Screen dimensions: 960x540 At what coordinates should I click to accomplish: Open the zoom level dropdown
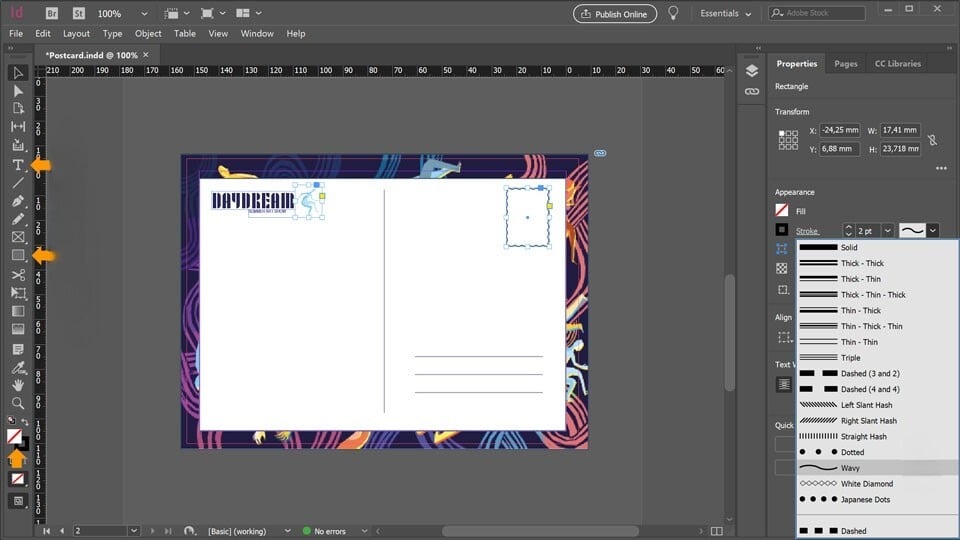144,14
